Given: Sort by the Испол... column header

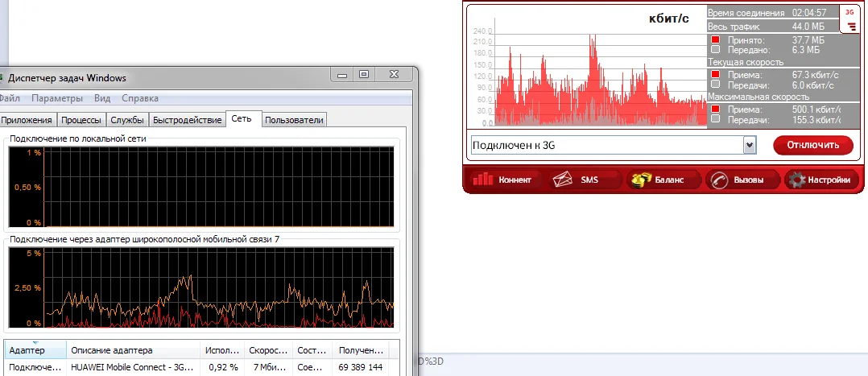Looking at the screenshot, I should pos(221,350).
